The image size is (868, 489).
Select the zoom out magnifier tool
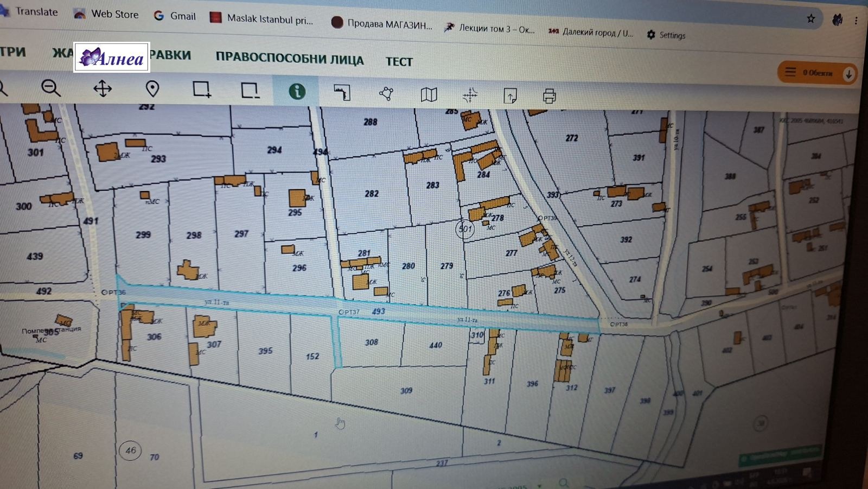(50, 87)
